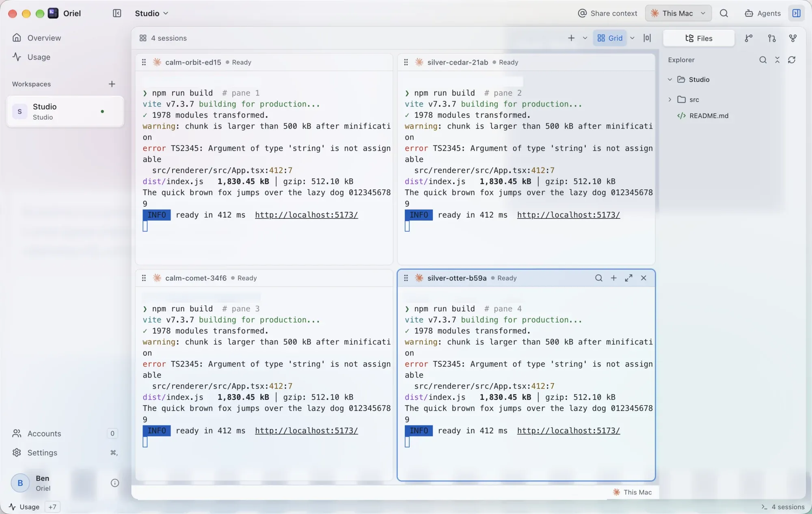
Task: Open localhost link in calm-orbit-ed15 pane
Action: point(307,215)
